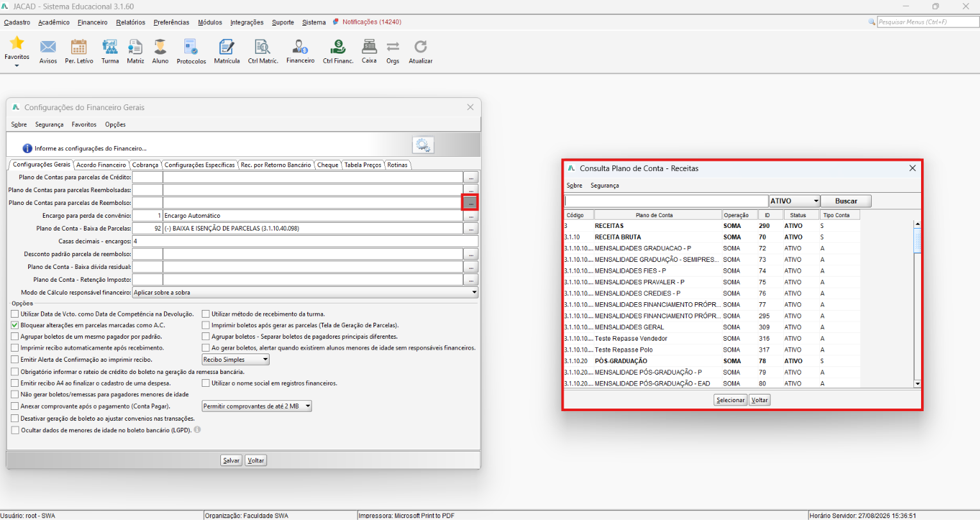This screenshot has width=980, height=520.
Task: Open the Orgs switch icon
Action: 393,47
